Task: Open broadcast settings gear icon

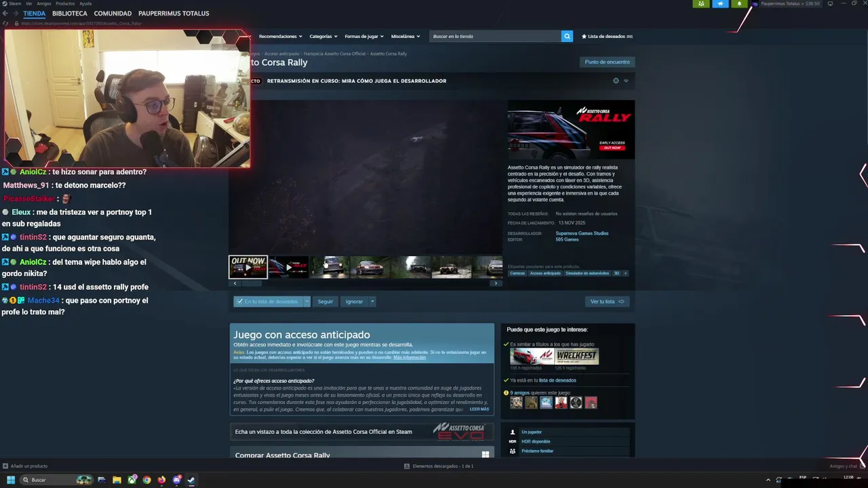Action: pyautogui.click(x=616, y=81)
